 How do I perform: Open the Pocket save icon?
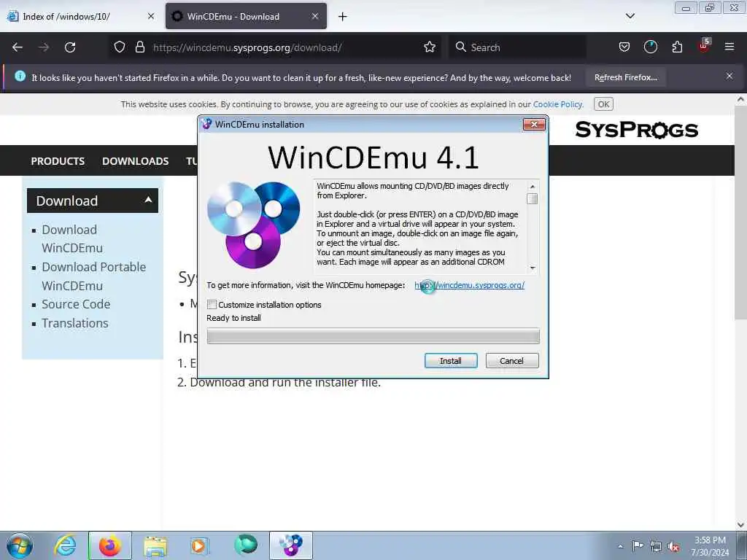(624, 47)
